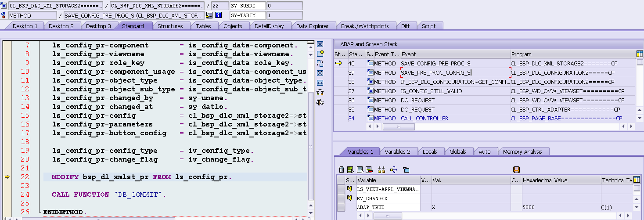Viewport: 644px width, 220px height.
Task: Click the tool settings icon under headphones
Action: tap(320, 102)
